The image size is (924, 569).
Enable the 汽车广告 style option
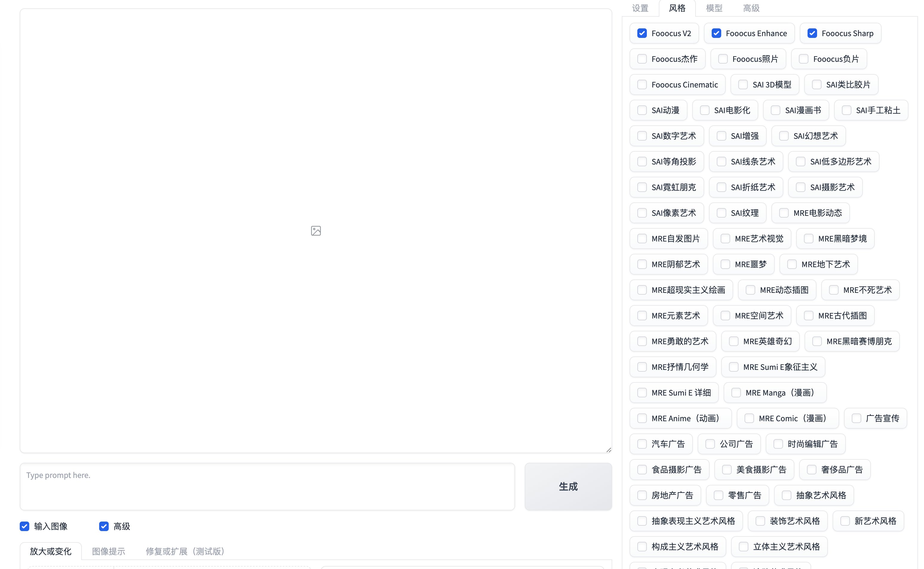tap(642, 444)
